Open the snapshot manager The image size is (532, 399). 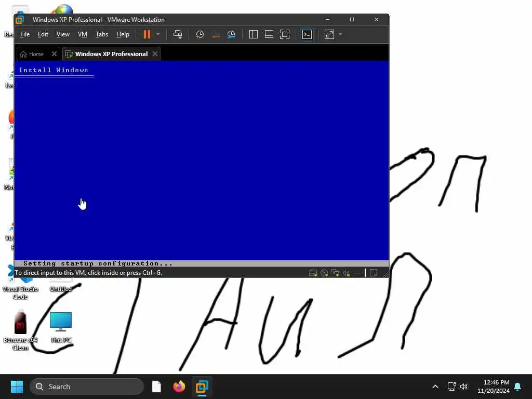[231, 34]
